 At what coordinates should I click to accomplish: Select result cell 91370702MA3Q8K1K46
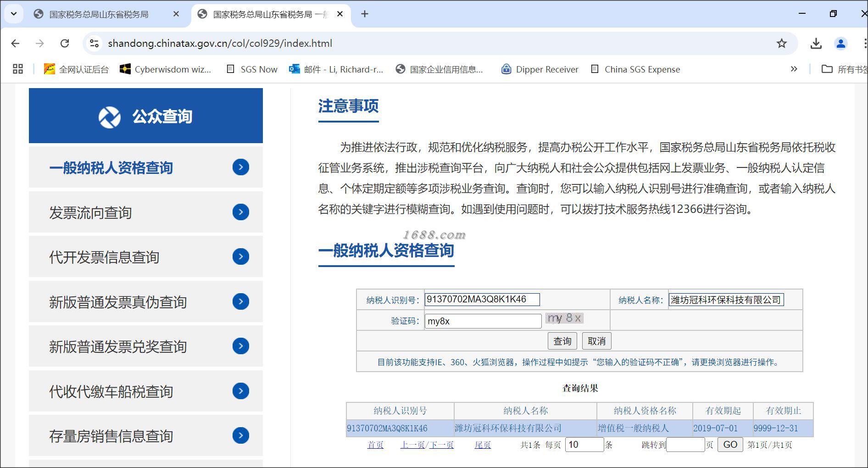click(x=400, y=428)
